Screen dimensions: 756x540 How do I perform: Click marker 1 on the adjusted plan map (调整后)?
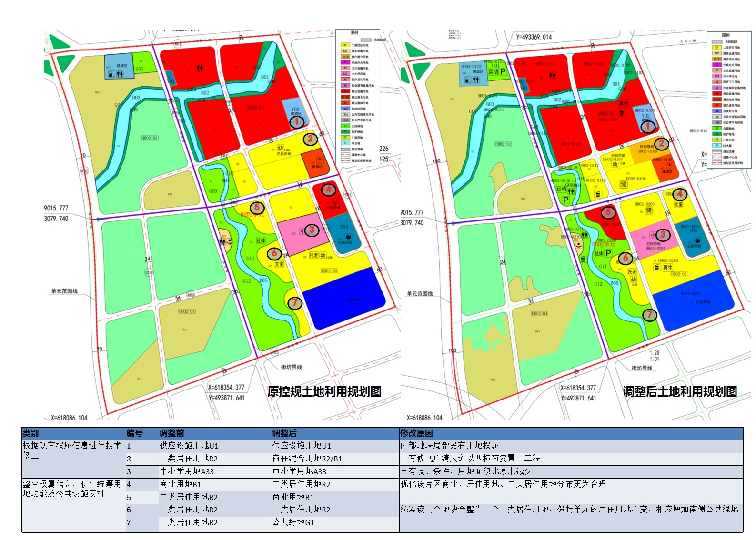click(x=647, y=127)
